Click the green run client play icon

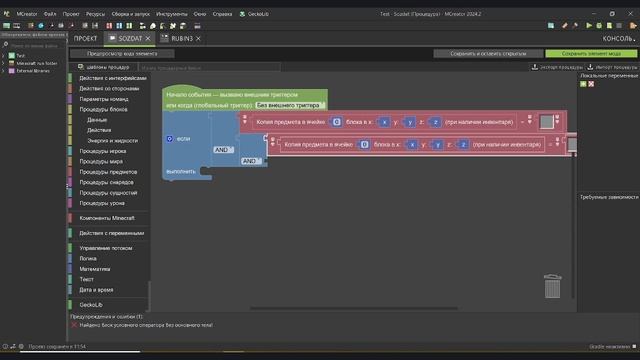click(589, 26)
